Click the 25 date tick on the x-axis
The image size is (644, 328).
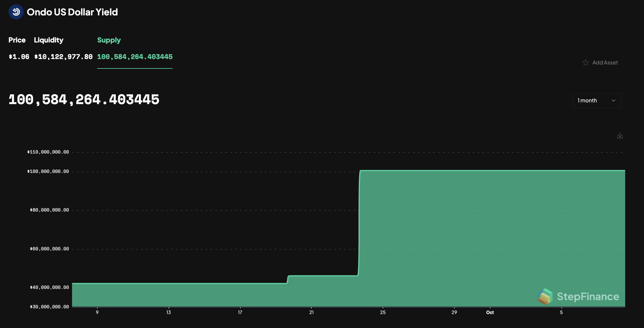click(x=383, y=312)
